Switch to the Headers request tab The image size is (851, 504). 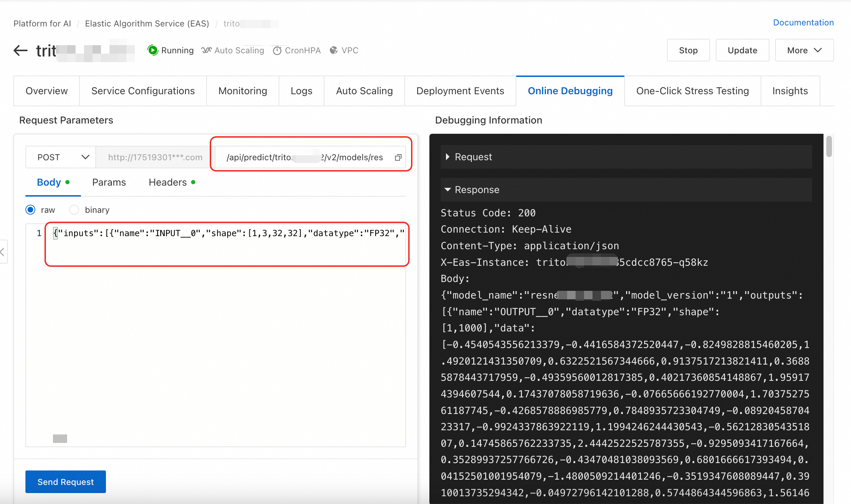[168, 182]
